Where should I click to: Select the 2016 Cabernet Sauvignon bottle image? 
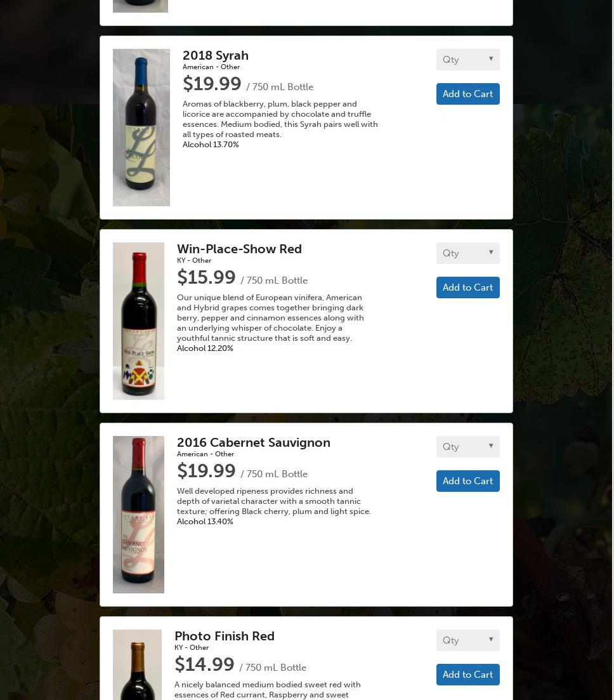[138, 515]
